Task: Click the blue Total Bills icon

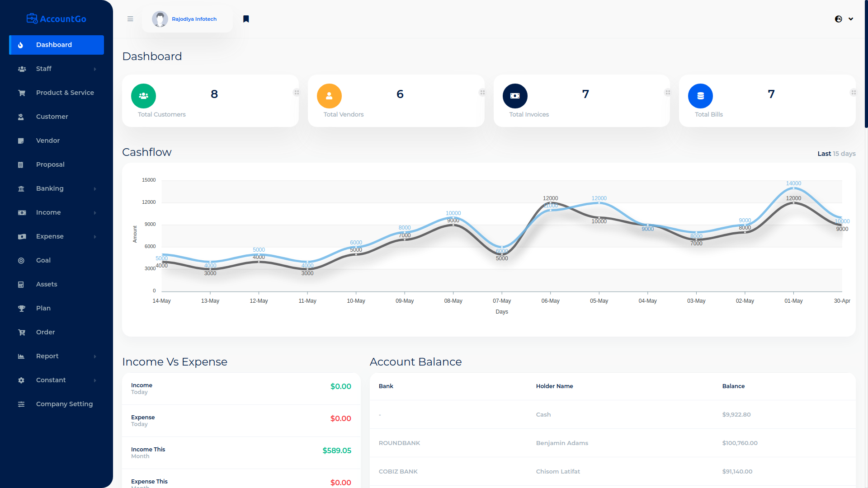Action: tap(700, 96)
